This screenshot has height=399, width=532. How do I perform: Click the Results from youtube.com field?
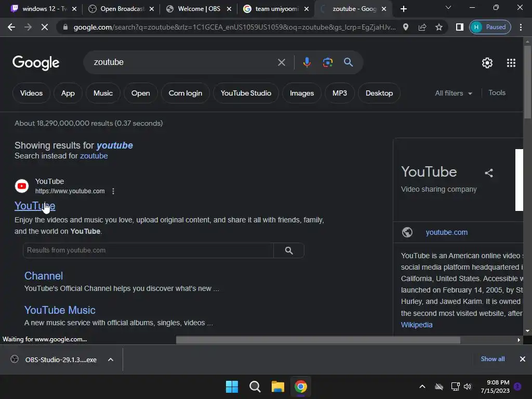point(148,250)
